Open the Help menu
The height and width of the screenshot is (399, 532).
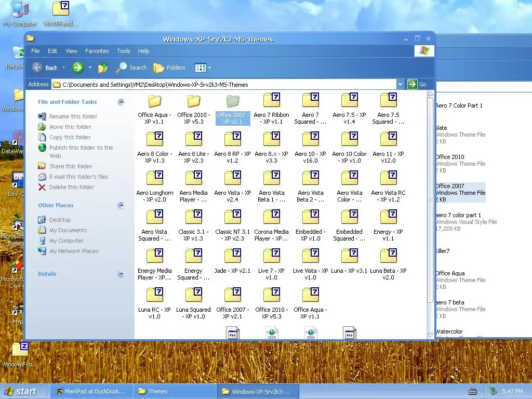(x=143, y=51)
